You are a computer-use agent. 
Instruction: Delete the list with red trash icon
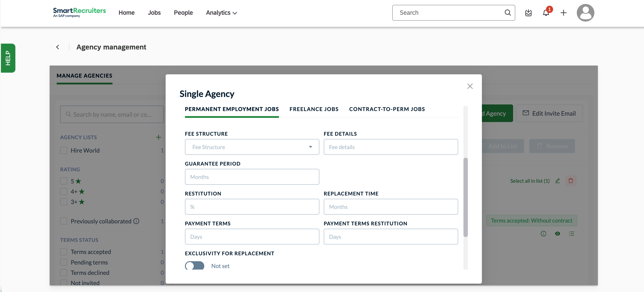pos(570,181)
